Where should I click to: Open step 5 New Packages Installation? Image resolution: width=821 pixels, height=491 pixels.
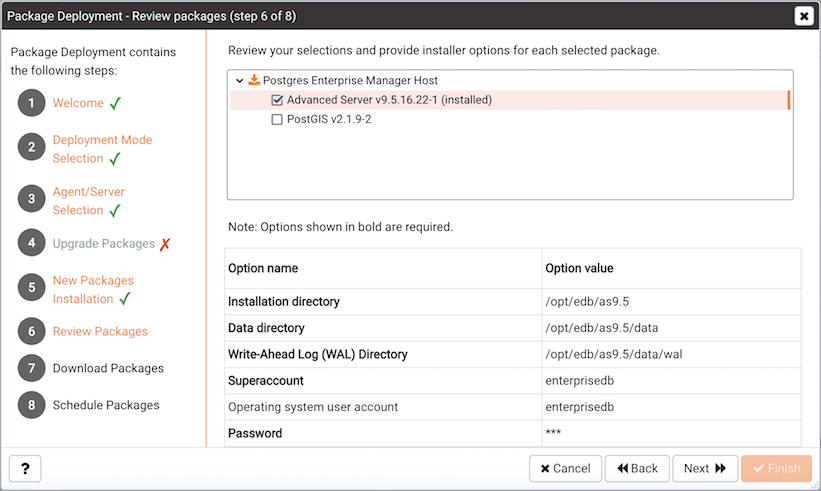[x=93, y=289]
